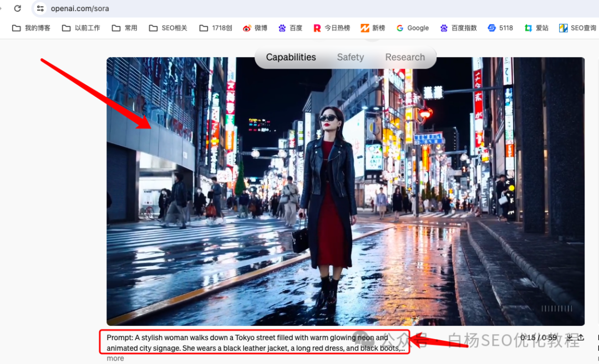Image resolution: width=599 pixels, height=364 pixels.
Task: Open the 百度 bookmark
Action: (x=290, y=28)
